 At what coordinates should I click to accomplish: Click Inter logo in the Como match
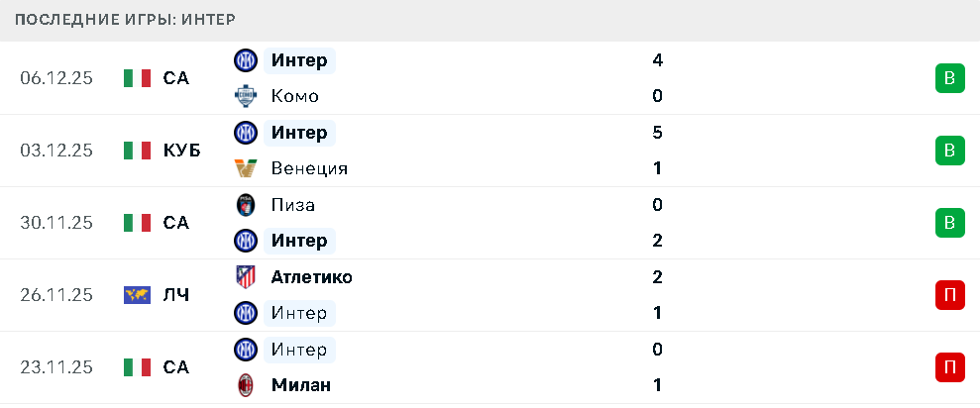(x=245, y=60)
